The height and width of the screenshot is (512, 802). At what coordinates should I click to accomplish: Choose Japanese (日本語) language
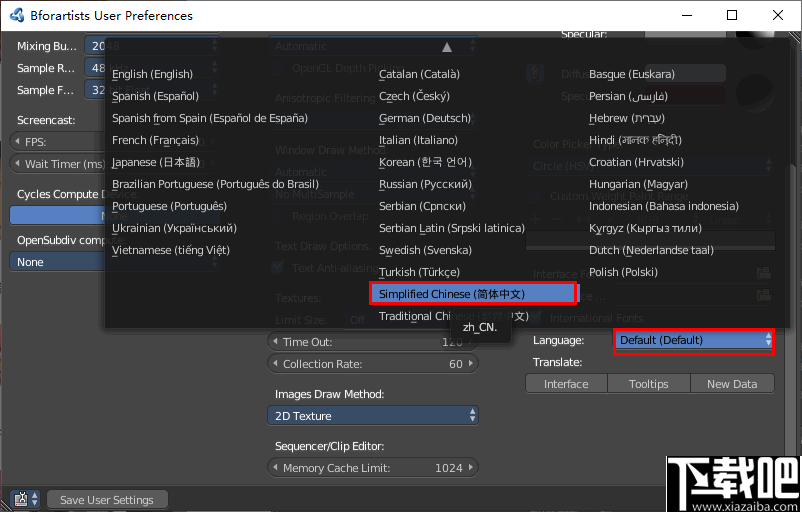(156, 162)
